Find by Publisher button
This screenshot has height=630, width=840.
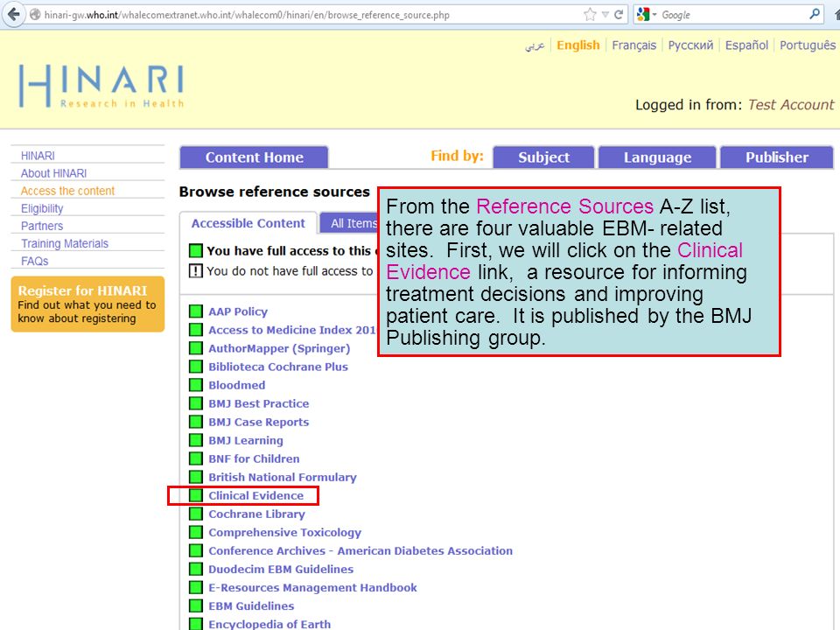pos(777,157)
